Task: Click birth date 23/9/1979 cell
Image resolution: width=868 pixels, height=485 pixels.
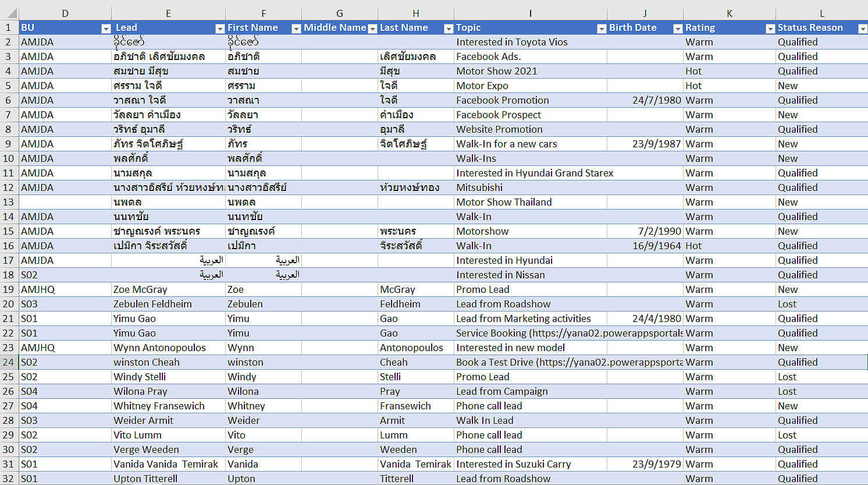Action: pos(645,464)
